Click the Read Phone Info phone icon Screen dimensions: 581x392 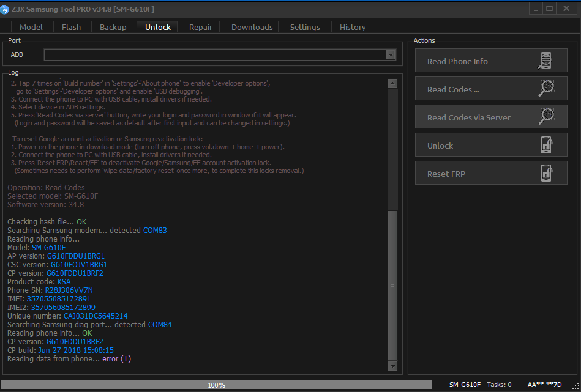pyautogui.click(x=545, y=61)
